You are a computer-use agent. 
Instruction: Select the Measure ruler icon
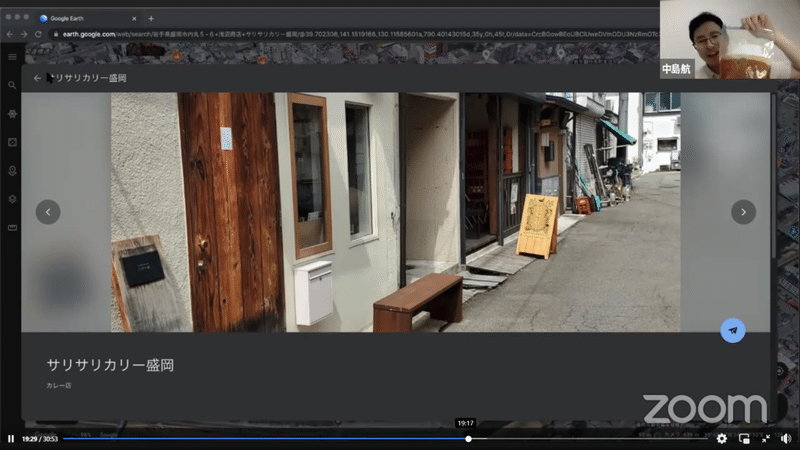tap(12, 228)
